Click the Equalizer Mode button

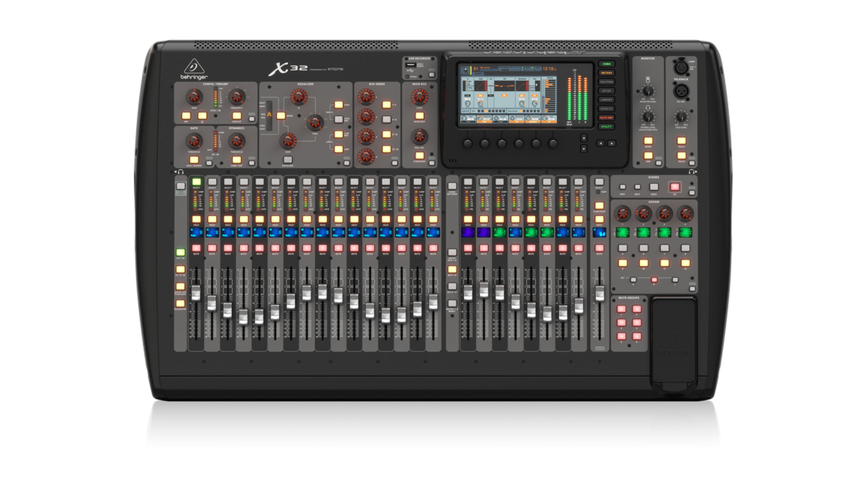281,116
